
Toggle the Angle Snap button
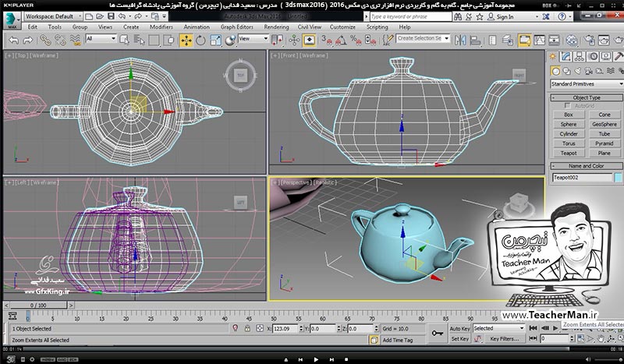(x=341, y=41)
